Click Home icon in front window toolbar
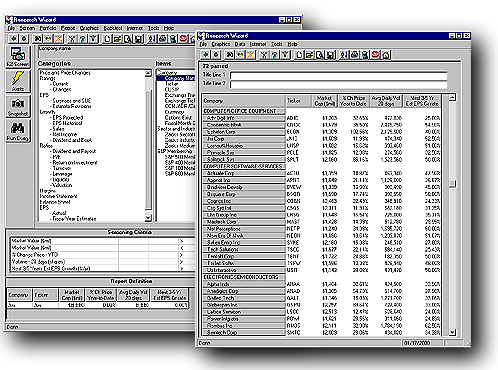This screenshot has width=498, height=370. 386,55
